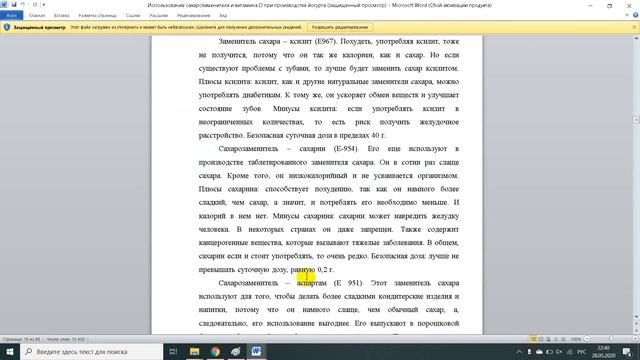Click the scroll up arrow
The height and width of the screenshot is (360, 640).
coord(636,38)
